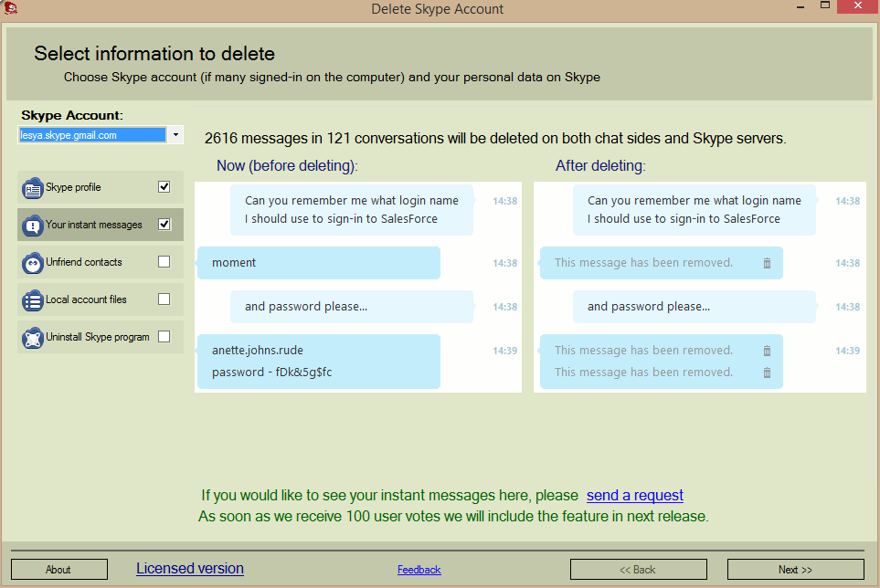Open the Skype Account dropdown arrow
The height and width of the screenshot is (588, 880).
[175, 135]
